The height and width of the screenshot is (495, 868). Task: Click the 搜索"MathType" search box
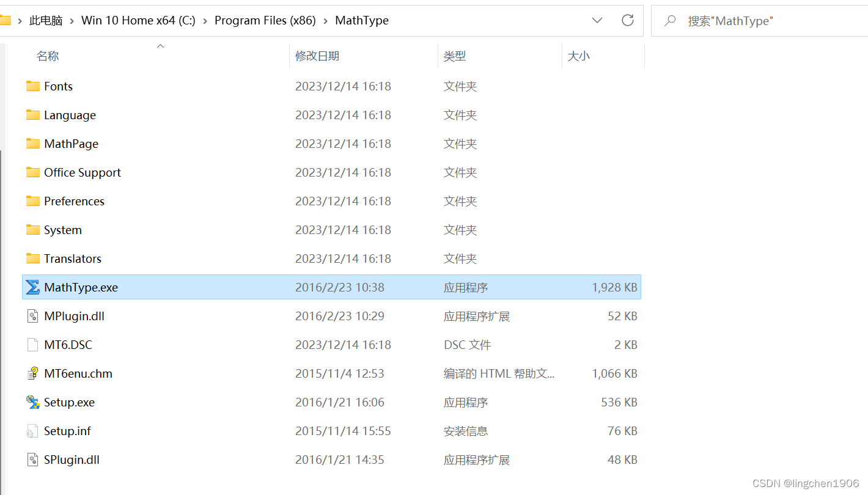pyautogui.click(x=759, y=21)
